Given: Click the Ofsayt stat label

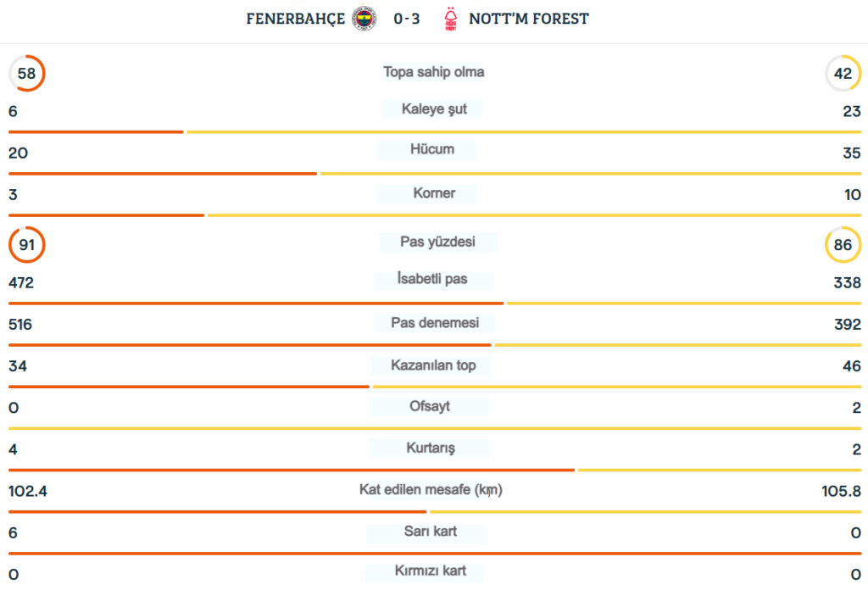Looking at the screenshot, I should coord(430,407).
